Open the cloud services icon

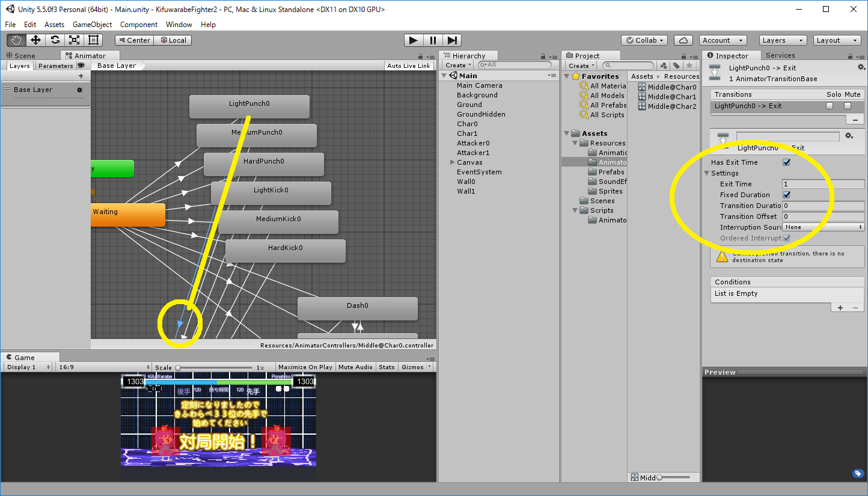click(x=683, y=40)
